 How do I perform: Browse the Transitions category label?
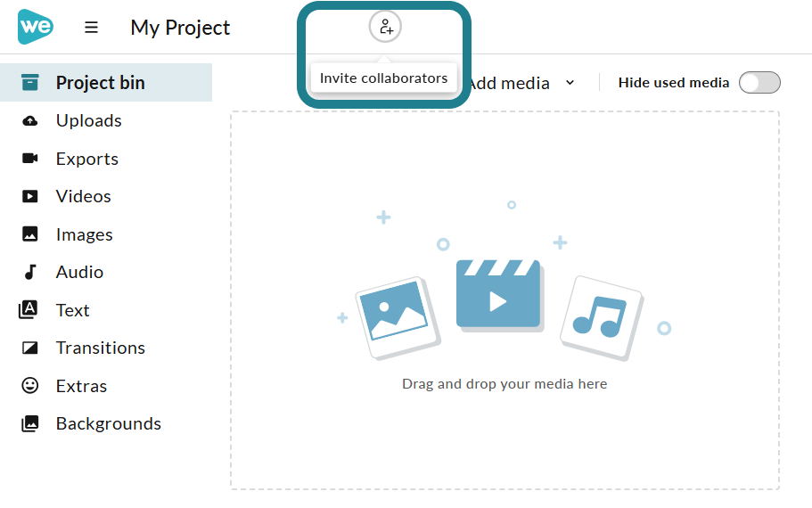pos(101,348)
